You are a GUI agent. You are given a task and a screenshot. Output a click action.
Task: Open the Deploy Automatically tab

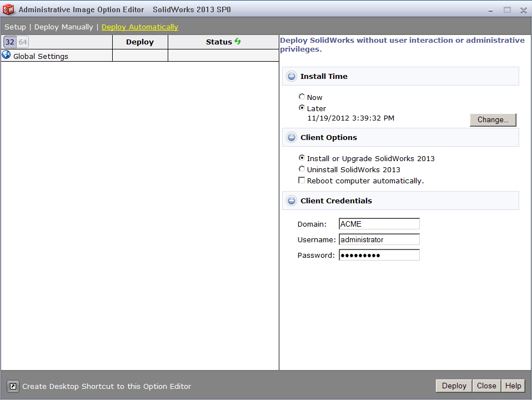click(140, 27)
